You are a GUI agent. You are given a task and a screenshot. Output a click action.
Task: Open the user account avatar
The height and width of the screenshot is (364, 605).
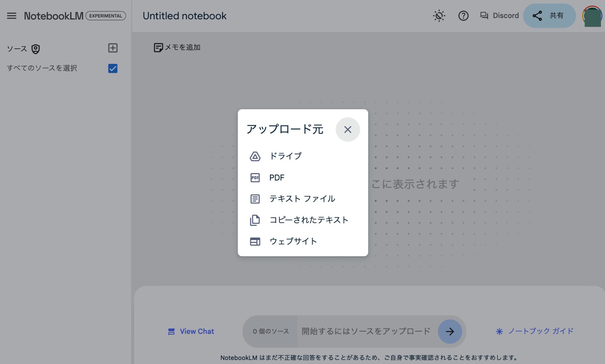point(592,16)
